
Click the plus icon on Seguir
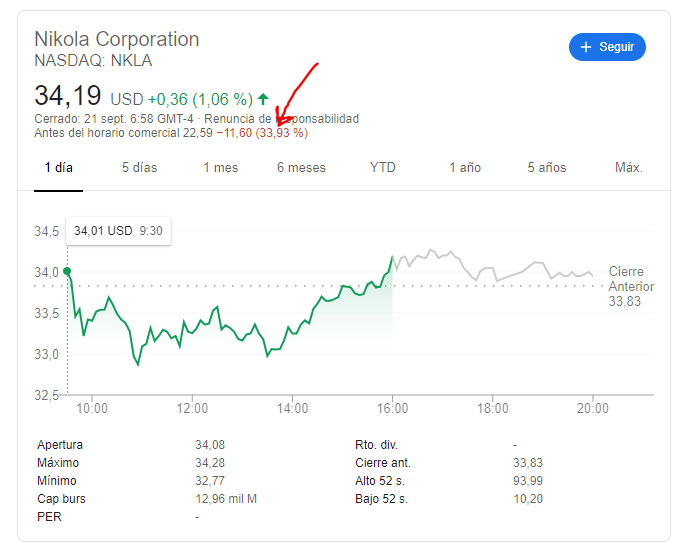coord(586,47)
